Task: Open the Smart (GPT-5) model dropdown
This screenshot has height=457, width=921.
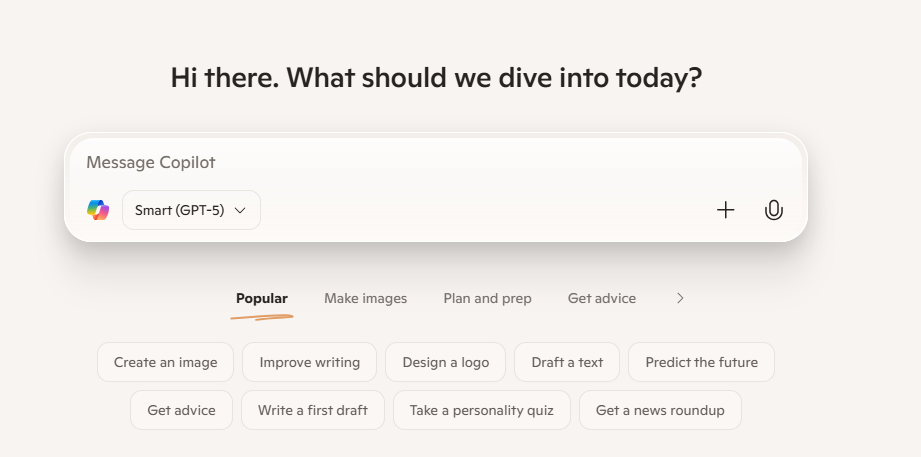Action: [191, 210]
